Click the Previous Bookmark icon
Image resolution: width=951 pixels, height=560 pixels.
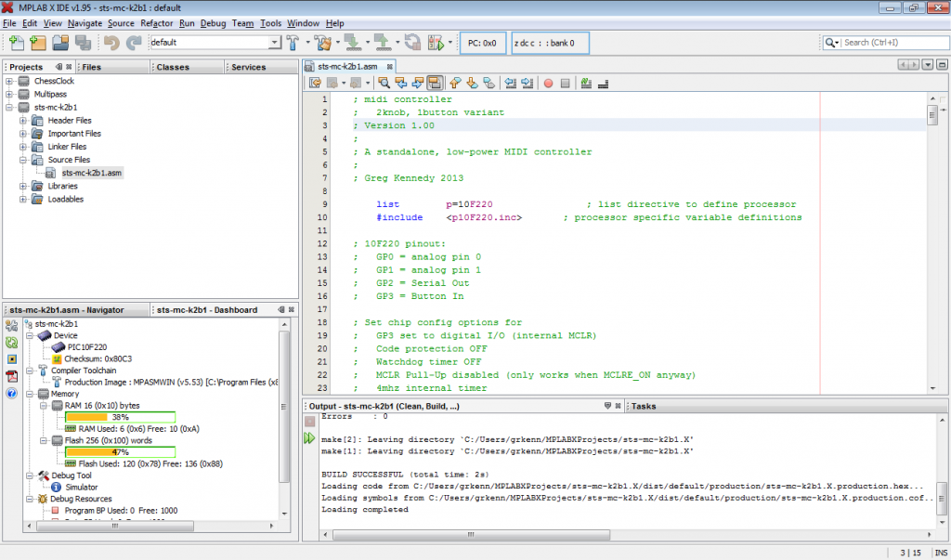click(x=455, y=84)
